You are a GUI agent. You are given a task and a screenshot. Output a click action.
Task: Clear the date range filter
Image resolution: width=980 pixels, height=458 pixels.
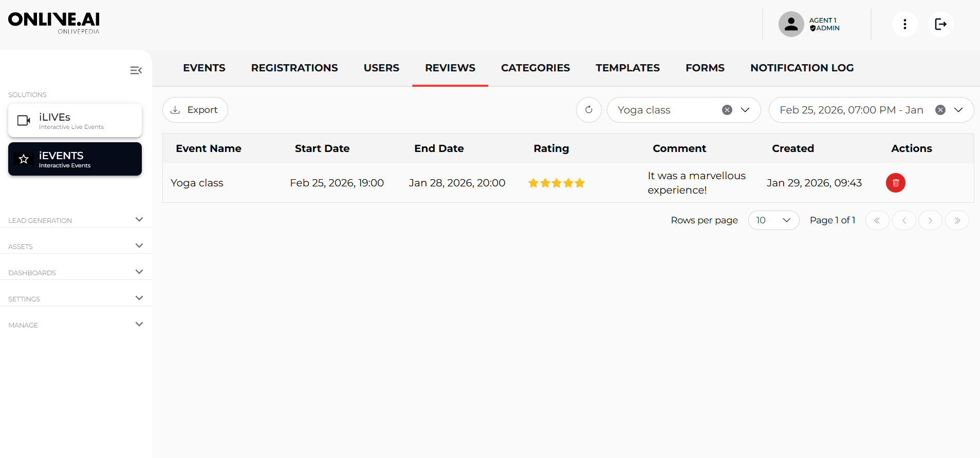coord(940,110)
